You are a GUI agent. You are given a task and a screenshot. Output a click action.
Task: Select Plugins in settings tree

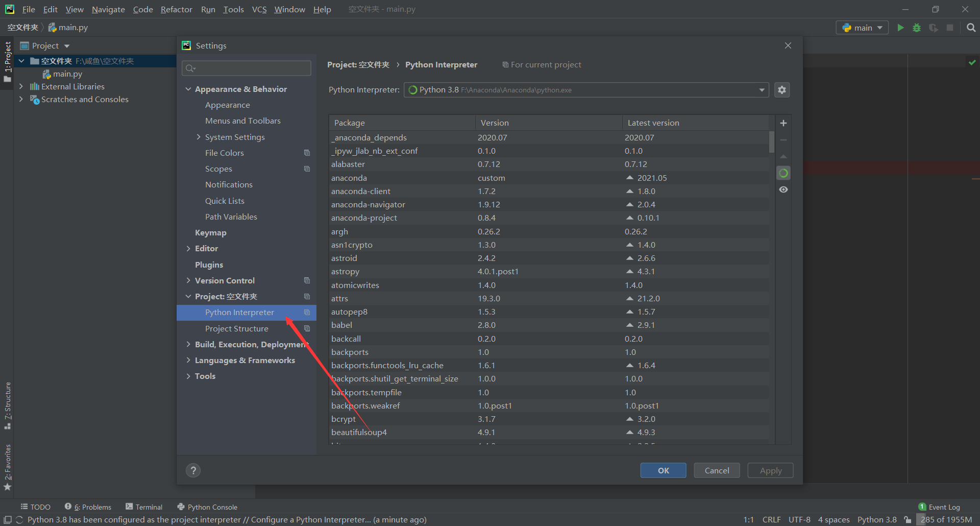(209, 265)
